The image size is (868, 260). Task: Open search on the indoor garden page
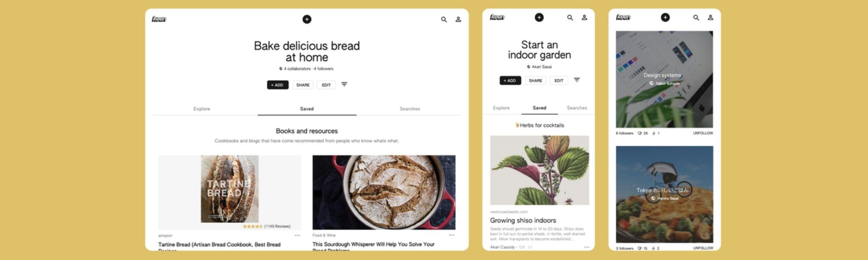click(570, 18)
